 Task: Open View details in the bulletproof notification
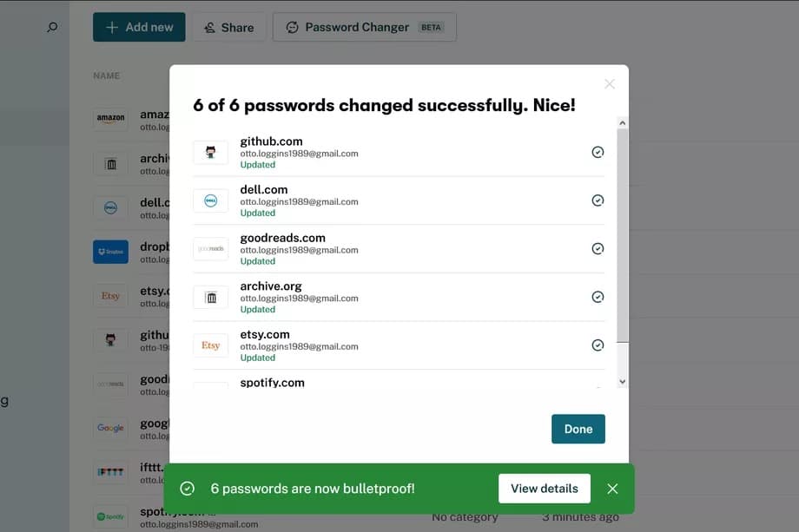point(544,489)
